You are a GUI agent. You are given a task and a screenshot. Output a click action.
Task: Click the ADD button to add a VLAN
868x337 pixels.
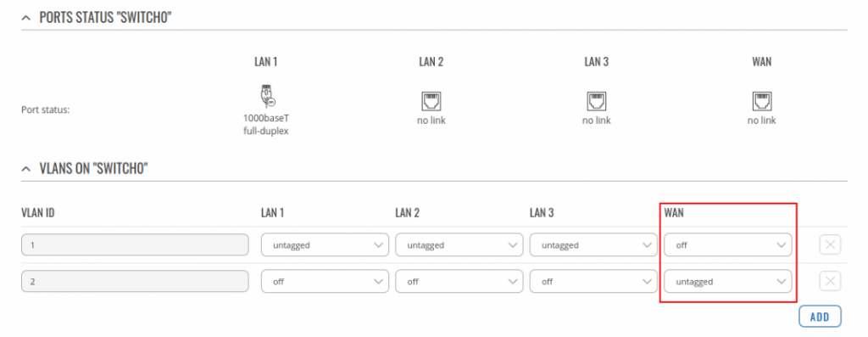(820, 317)
